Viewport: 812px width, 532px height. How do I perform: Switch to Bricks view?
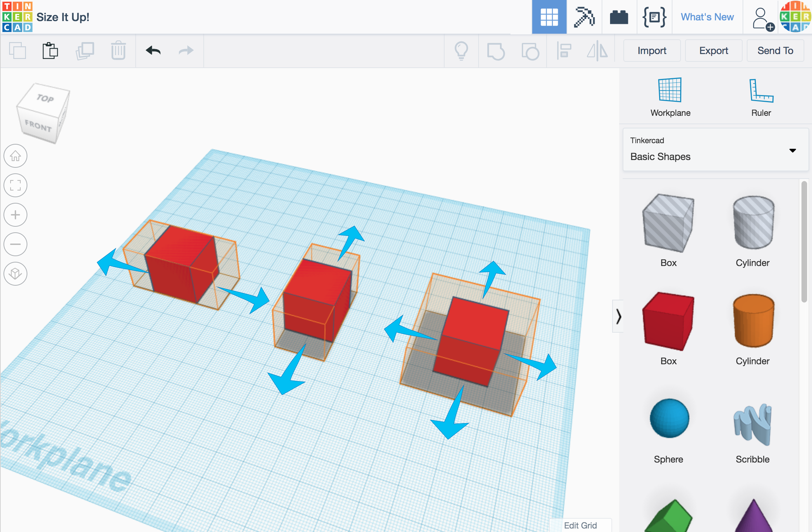(619, 17)
